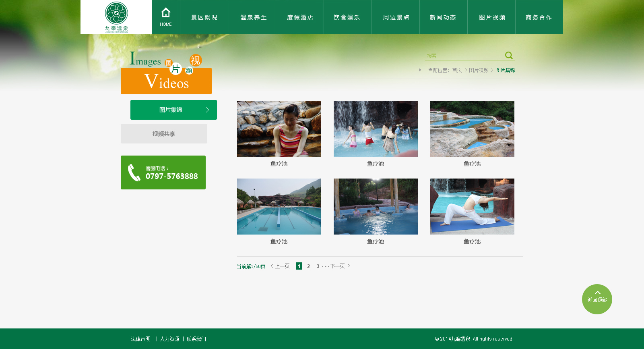644x349 pixels.
Task: Open the 度假酒店 menu
Action: tap(300, 17)
